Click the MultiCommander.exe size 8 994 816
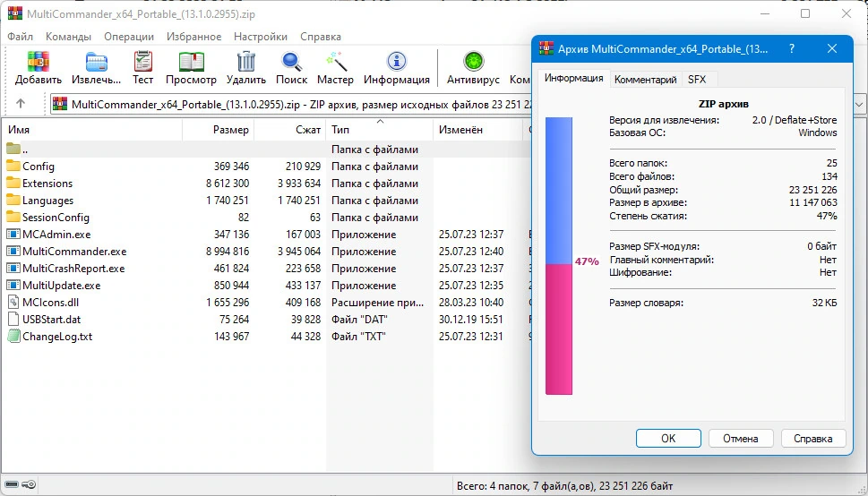 coord(228,252)
